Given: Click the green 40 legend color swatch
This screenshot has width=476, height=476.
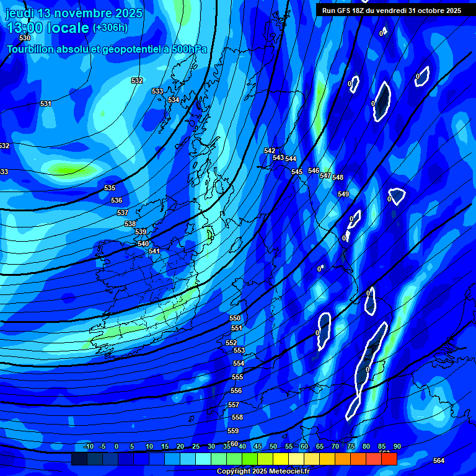Looking at the screenshot, I should [x=234, y=459].
